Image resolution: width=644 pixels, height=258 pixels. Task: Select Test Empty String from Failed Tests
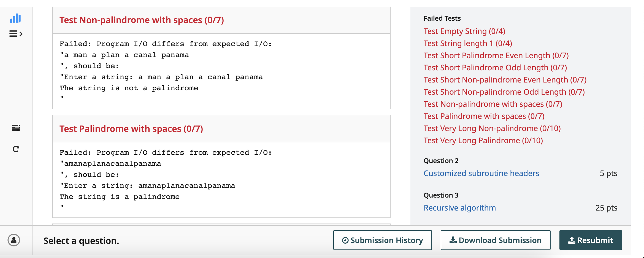(x=464, y=31)
